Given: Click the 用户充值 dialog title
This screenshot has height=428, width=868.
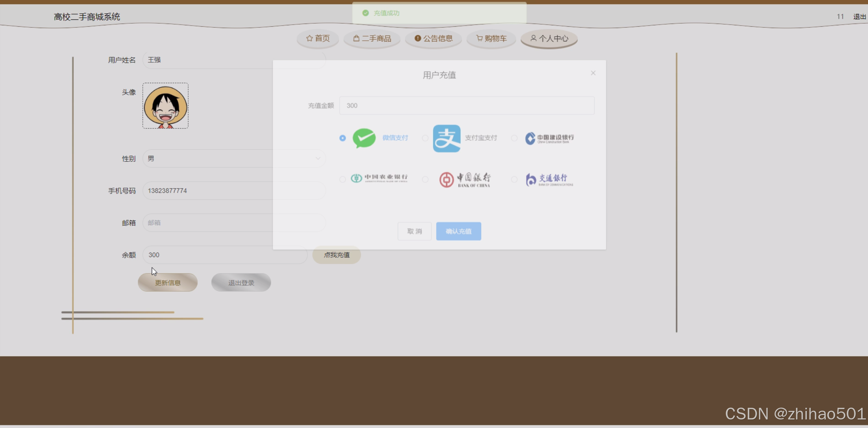Looking at the screenshot, I should [x=439, y=75].
